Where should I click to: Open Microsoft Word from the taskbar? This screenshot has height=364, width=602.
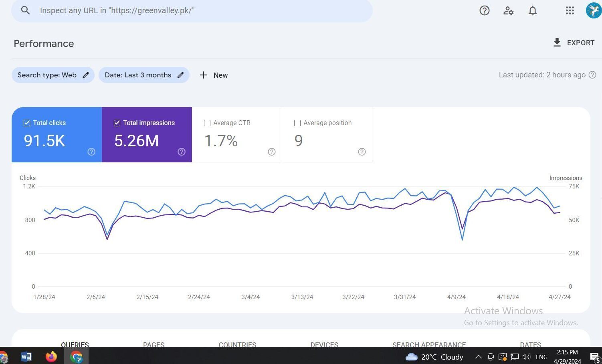(x=26, y=356)
